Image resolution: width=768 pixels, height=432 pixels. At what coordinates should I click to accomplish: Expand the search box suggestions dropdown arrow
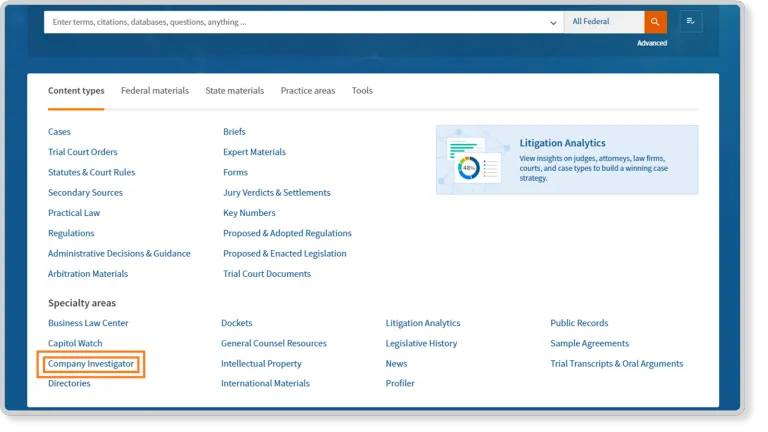point(554,22)
